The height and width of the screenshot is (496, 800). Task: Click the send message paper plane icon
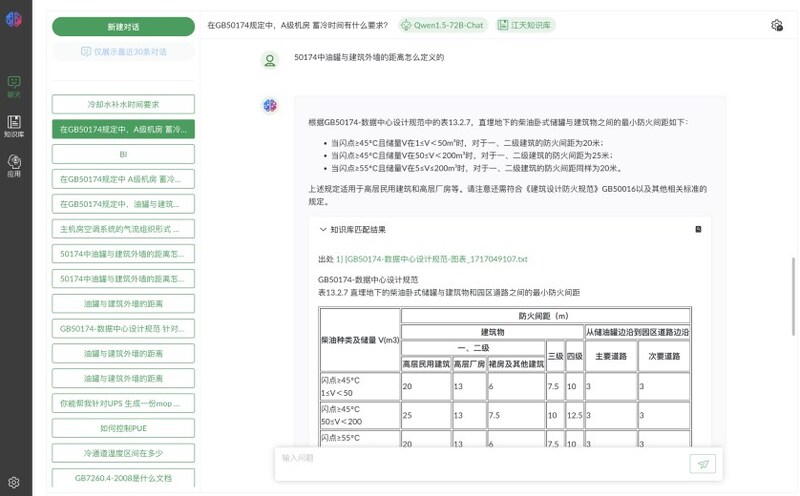[x=703, y=463]
